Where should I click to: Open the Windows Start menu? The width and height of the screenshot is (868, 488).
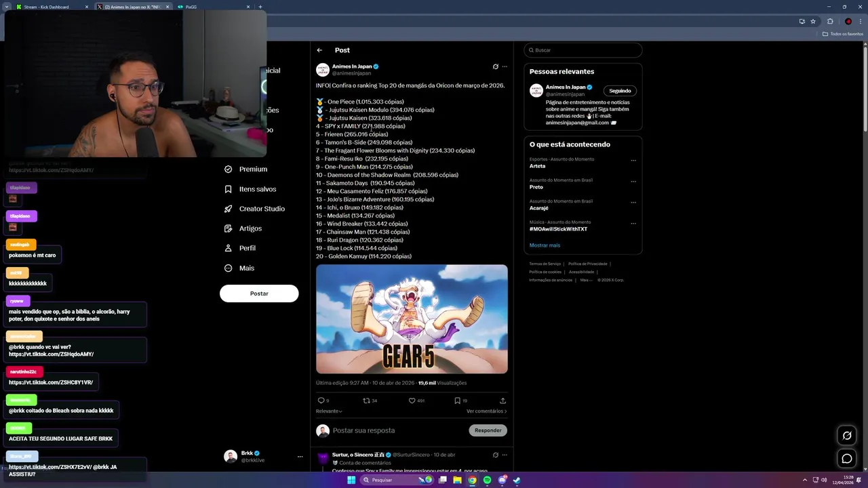click(x=351, y=480)
